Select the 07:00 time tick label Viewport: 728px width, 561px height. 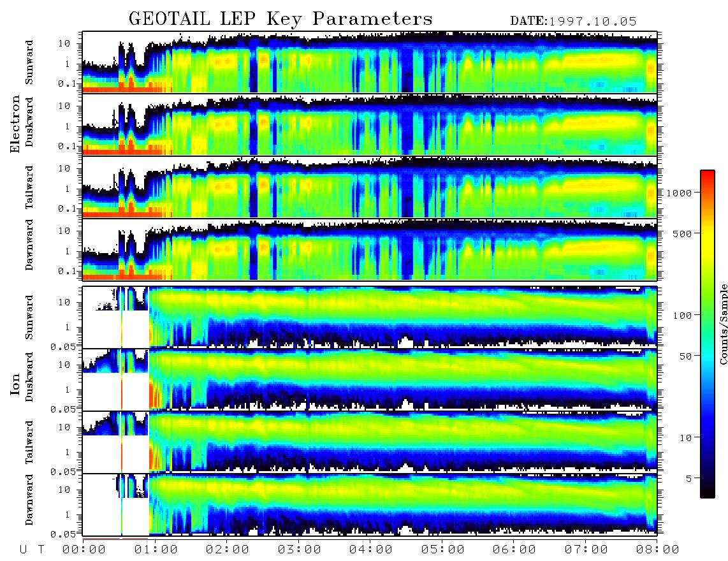point(586,550)
